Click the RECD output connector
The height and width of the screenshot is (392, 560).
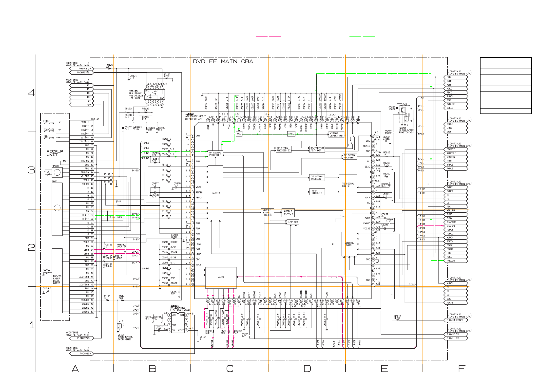pos(456,93)
